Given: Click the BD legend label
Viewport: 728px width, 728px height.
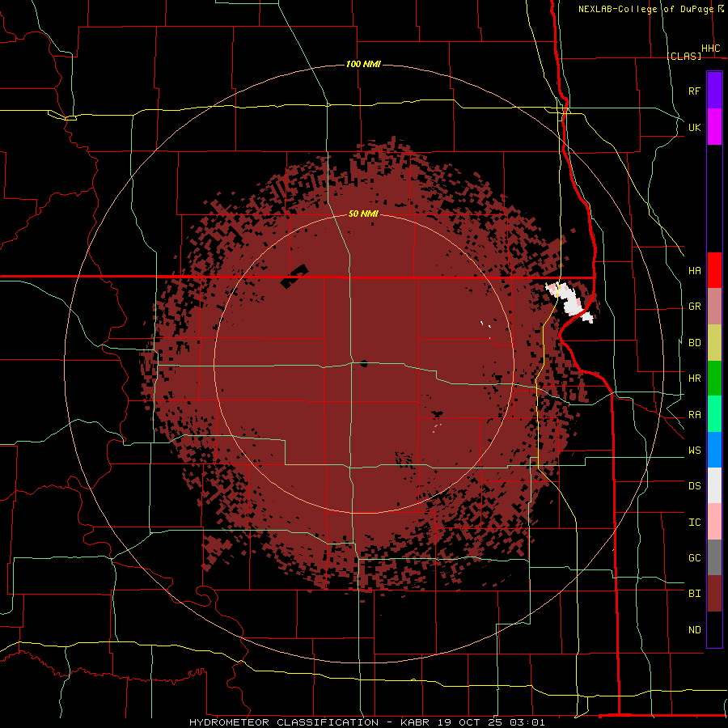Looking at the screenshot, I should pyautogui.click(x=694, y=343).
